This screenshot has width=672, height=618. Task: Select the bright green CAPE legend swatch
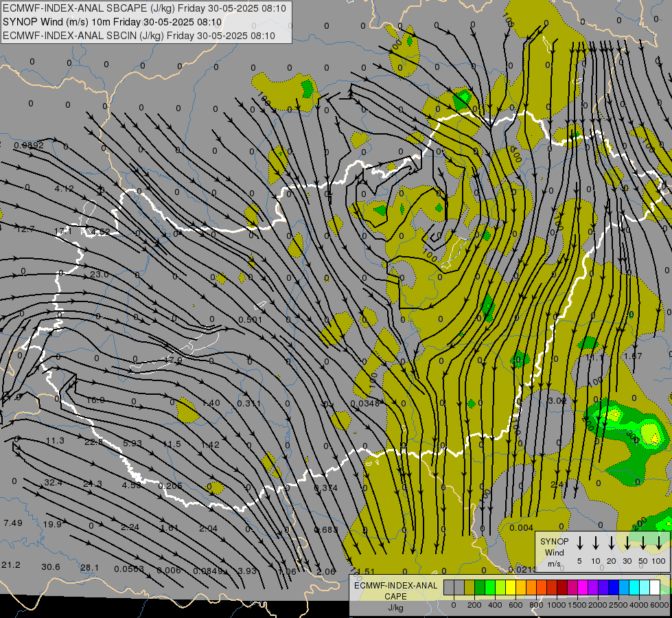(490, 588)
